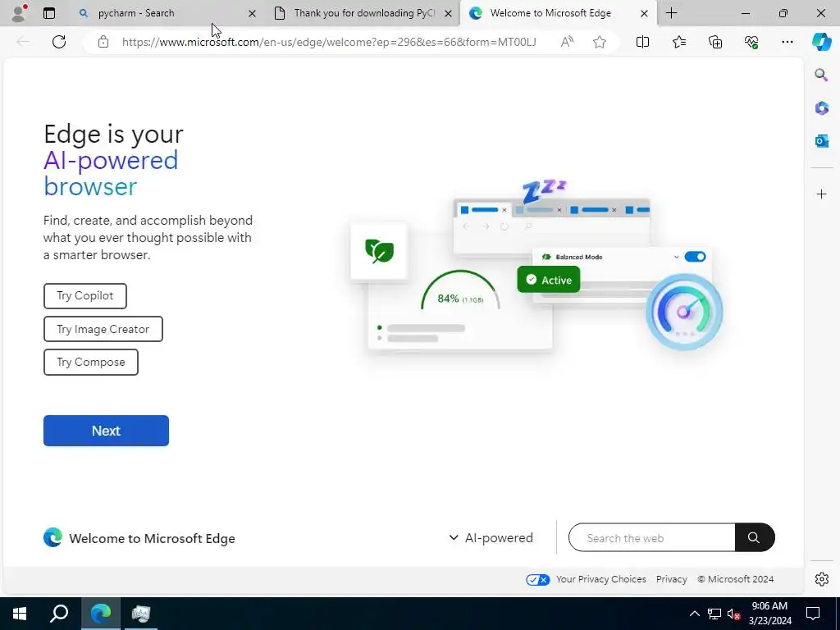Switch to Thank you for downloading tab
The image size is (840, 630).
(x=364, y=13)
